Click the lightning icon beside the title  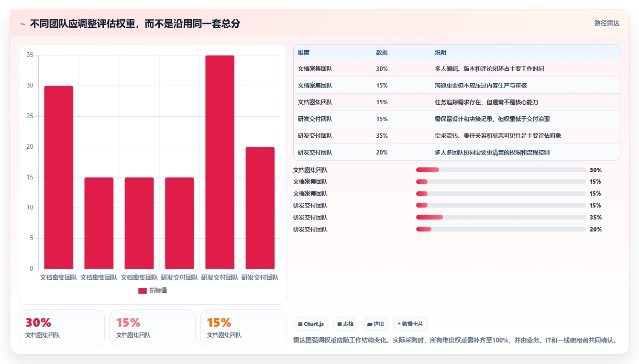click(x=22, y=24)
